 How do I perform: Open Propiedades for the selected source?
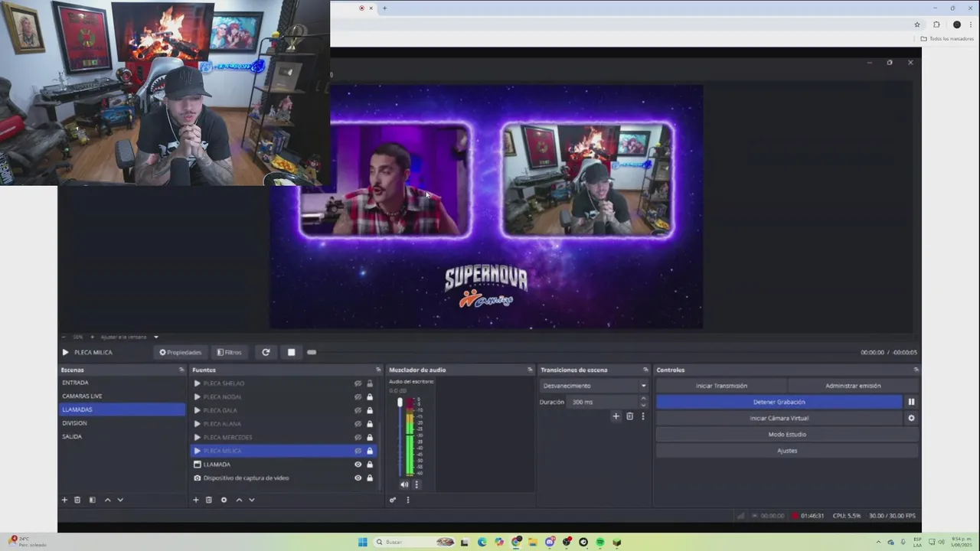click(x=180, y=352)
